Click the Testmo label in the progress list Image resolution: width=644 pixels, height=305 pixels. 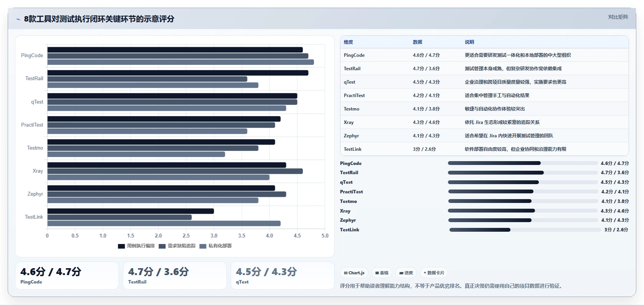coord(348,201)
